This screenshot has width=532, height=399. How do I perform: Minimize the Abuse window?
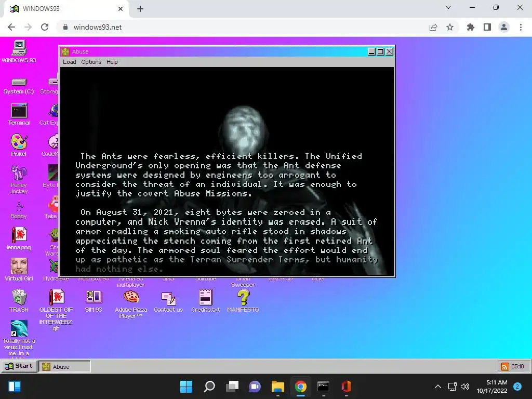tap(372, 51)
